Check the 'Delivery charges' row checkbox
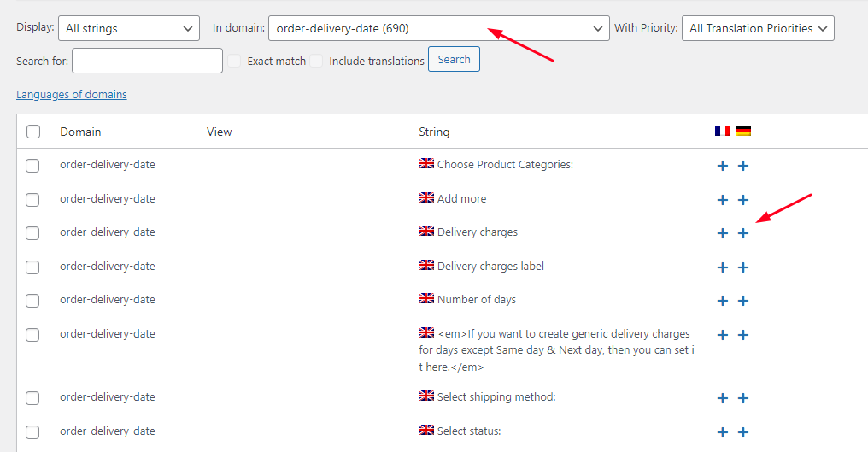Viewport: 868px width, 452px height. 32,233
